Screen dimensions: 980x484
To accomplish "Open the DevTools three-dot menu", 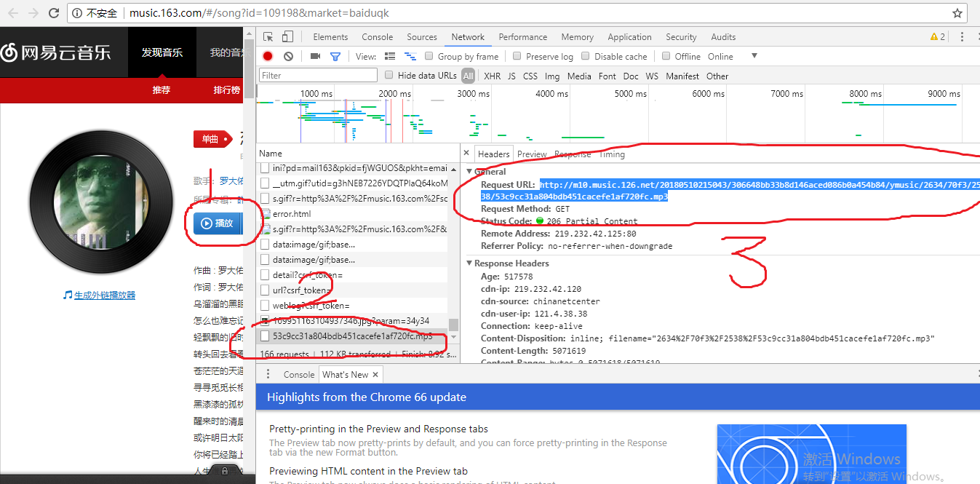I will (962, 36).
